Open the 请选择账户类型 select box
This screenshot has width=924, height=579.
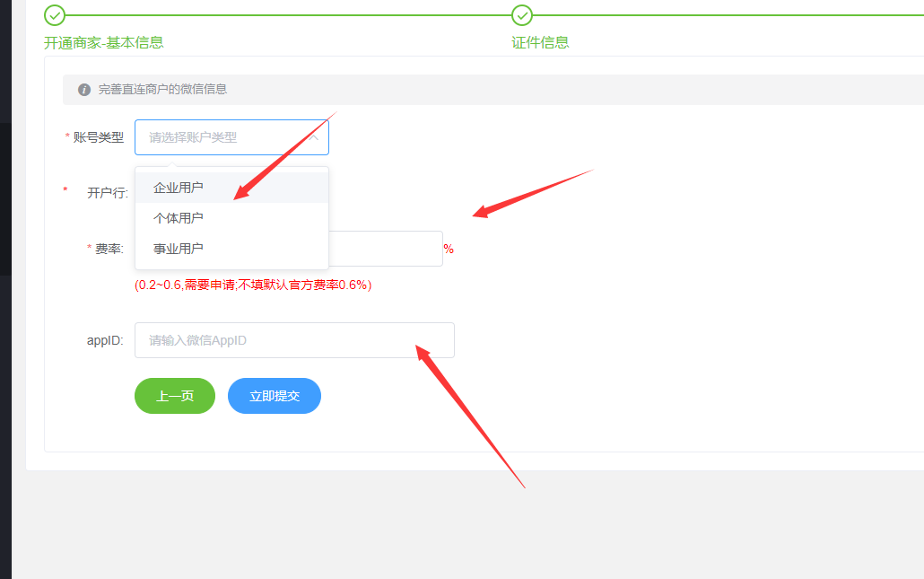click(x=231, y=137)
